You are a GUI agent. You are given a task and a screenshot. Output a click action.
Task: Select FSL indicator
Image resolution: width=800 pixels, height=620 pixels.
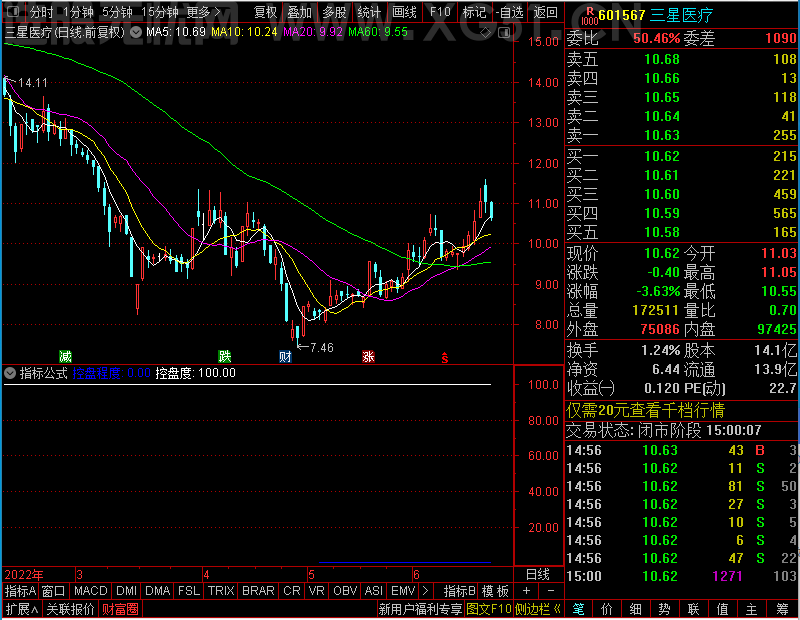coord(189,591)
